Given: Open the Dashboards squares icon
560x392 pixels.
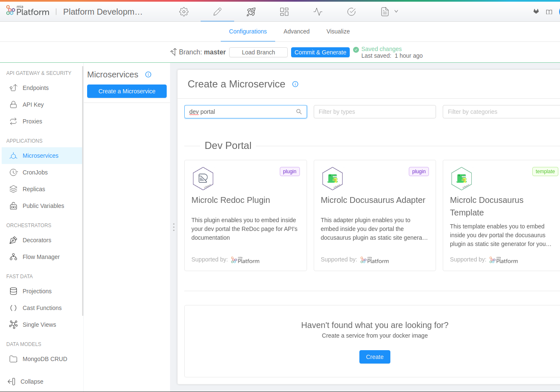Looking at the screenshot, I should click(284, 11).
